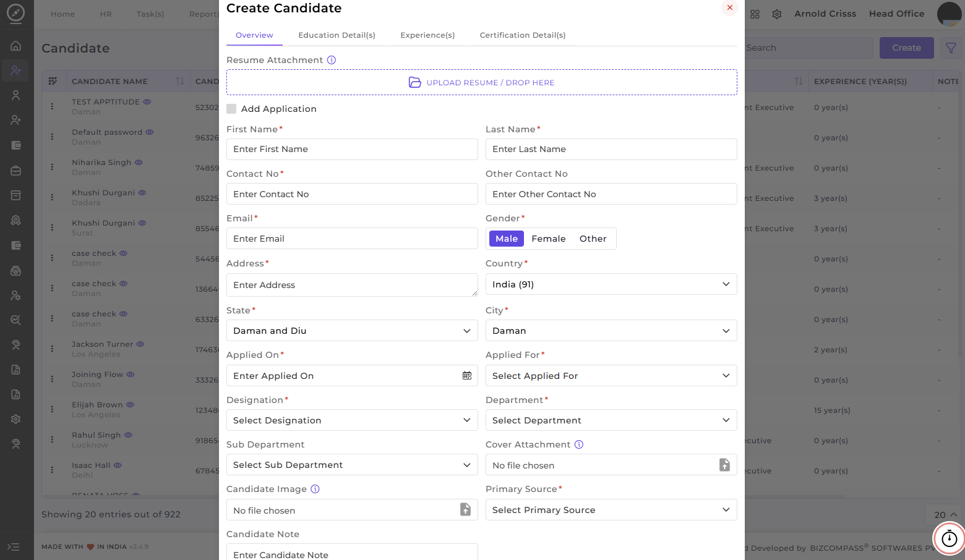Click the Cover Attachment info icon
Viewport: 965px width, 560px height.
[579, 444]
